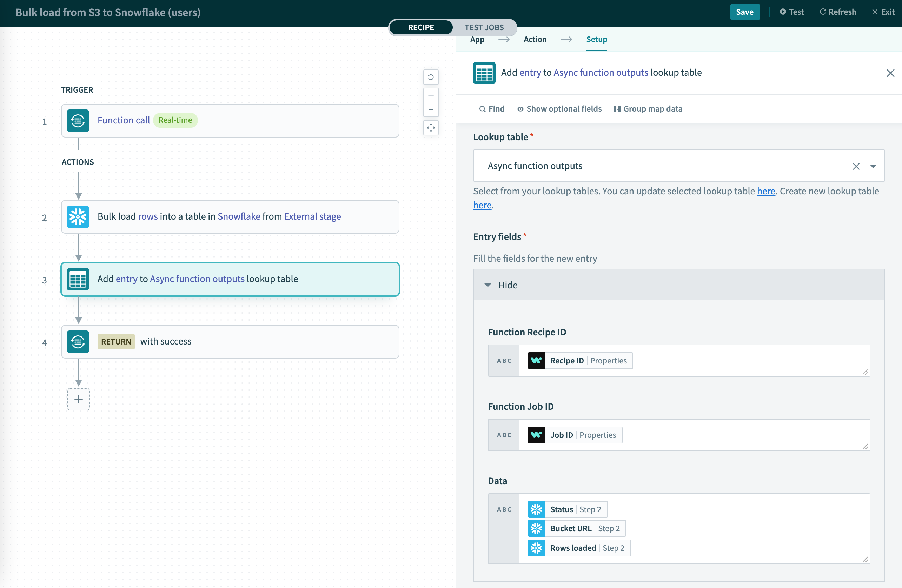Toggle Show optional fields
Viewport: 902px width, 588px height.
559,109
